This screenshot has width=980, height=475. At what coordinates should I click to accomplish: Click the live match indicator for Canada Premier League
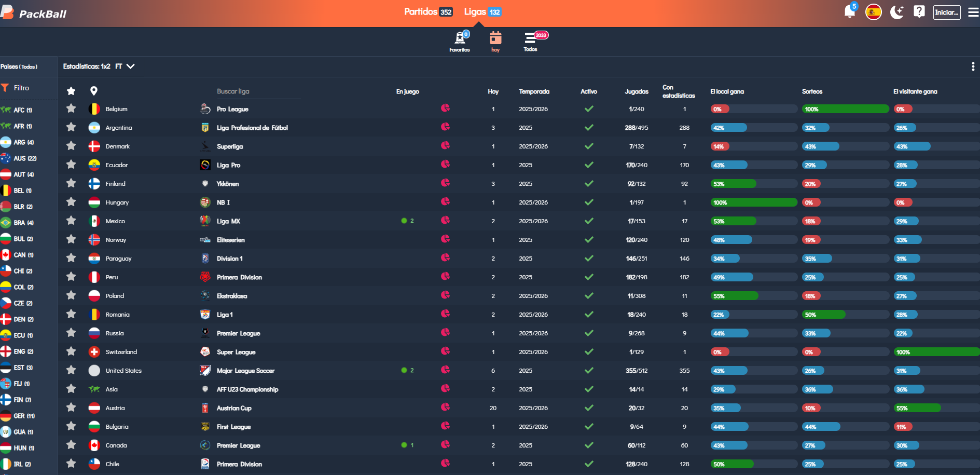[408, 445]
